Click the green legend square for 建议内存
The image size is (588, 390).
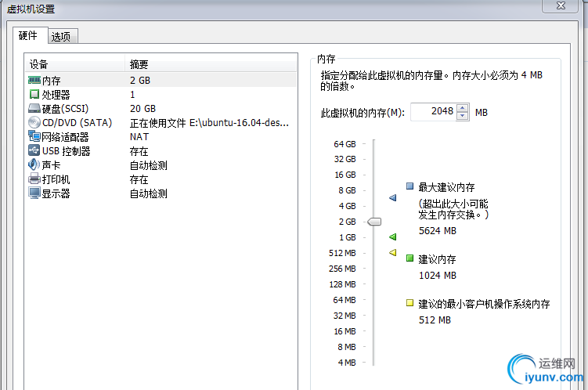coord(409,258)
